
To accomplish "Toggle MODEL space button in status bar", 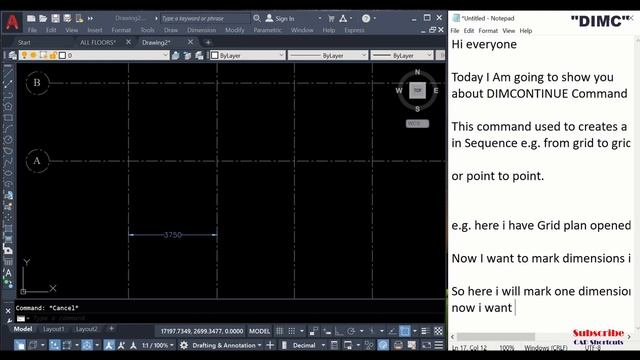I will coord(260,331).
